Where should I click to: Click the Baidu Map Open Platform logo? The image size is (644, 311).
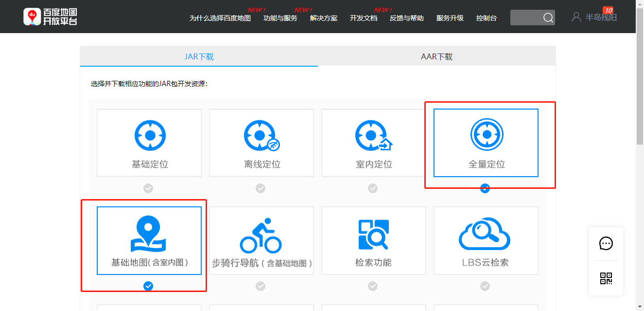point(50,17)
